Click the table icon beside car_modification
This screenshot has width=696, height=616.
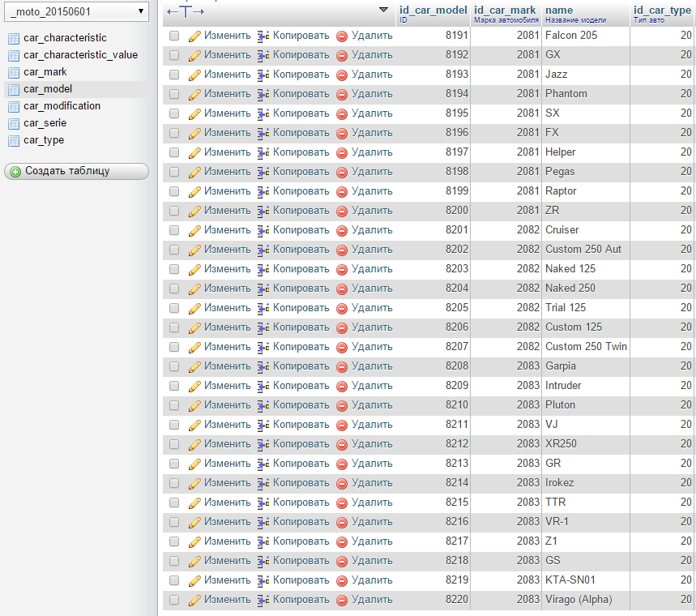tap(14, 107)
